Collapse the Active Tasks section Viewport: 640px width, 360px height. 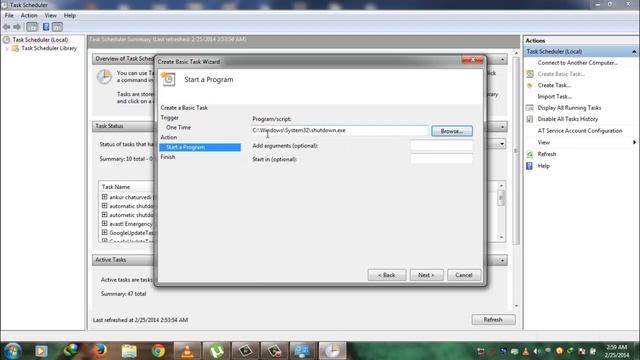point(502,260)
